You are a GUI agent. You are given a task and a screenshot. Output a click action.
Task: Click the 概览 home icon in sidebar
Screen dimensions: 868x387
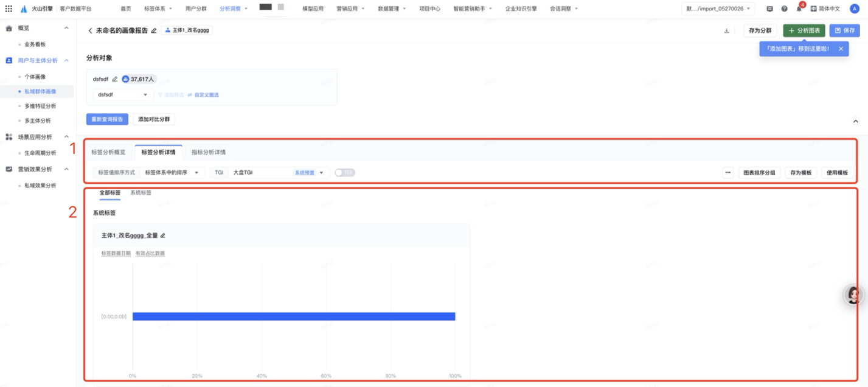[x=9, y=28]
